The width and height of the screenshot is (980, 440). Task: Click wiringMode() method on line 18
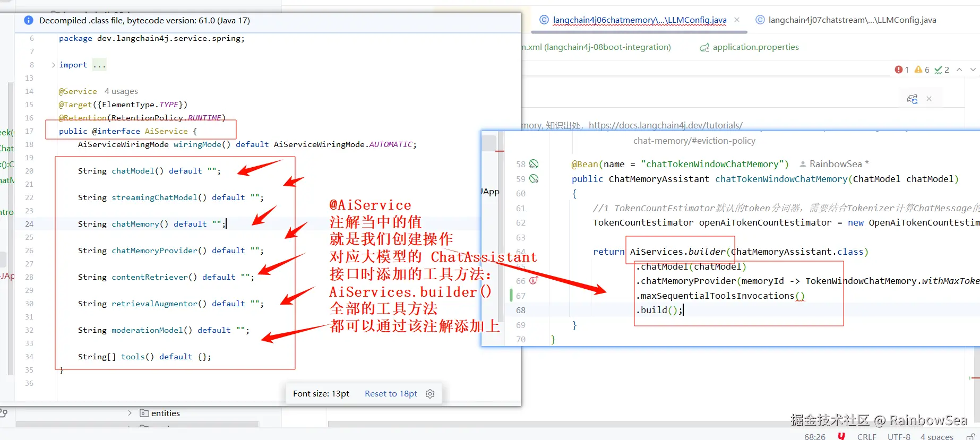pyautogui.click(x=202, y=144)
